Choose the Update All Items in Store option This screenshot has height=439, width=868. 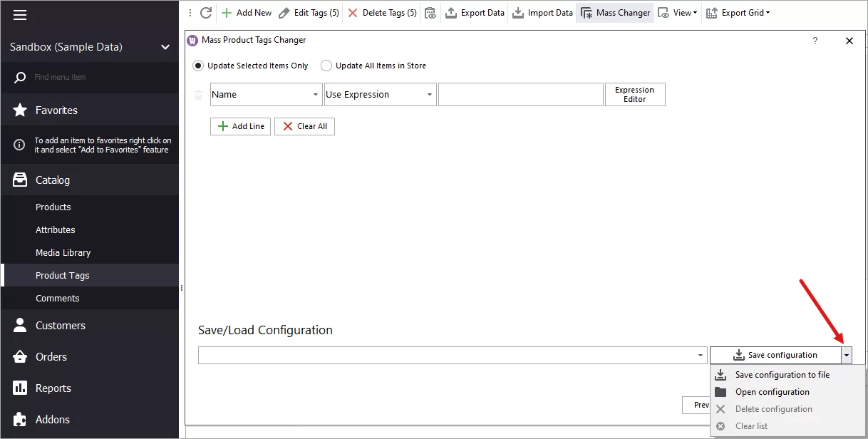tap(326, 65)
